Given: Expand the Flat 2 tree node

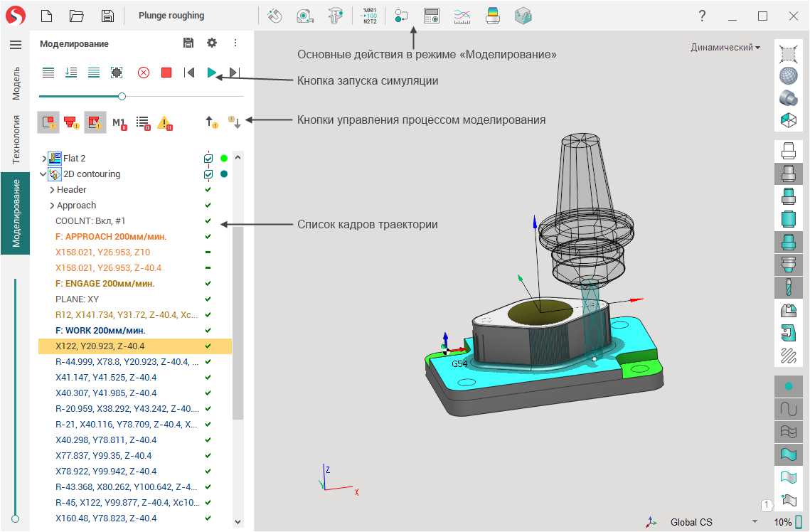Looking at the screenshot, I should tap(43, 159).
